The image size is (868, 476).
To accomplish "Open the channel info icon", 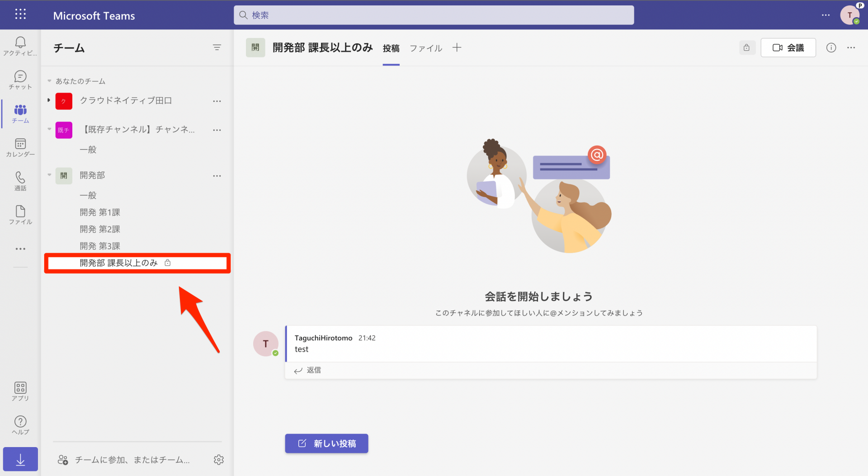I will (x=831, y=47).
